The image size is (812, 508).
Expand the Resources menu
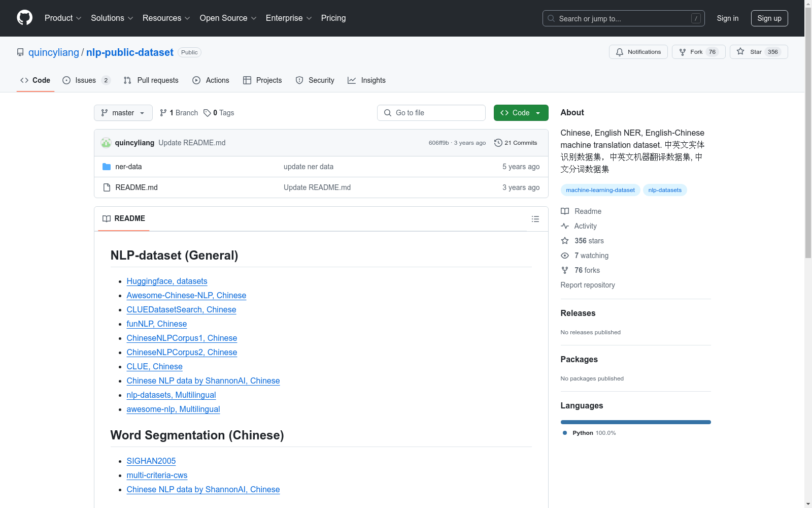[x=166, y=18]
